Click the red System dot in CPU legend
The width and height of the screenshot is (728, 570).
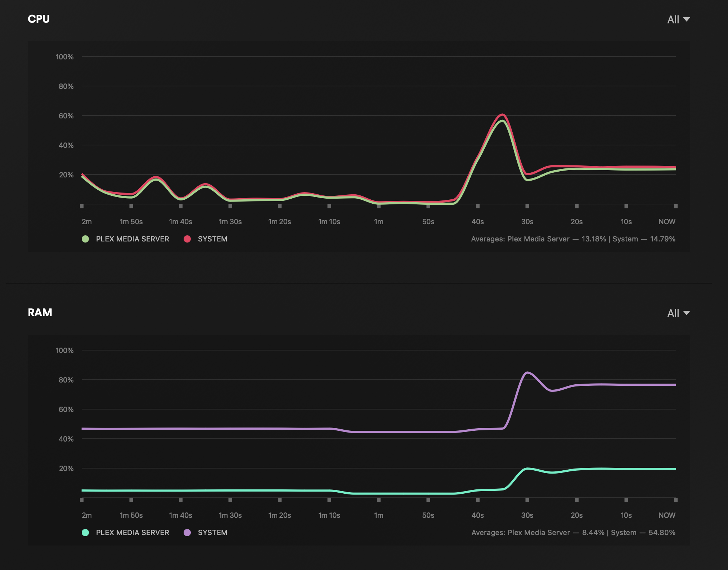187,239
